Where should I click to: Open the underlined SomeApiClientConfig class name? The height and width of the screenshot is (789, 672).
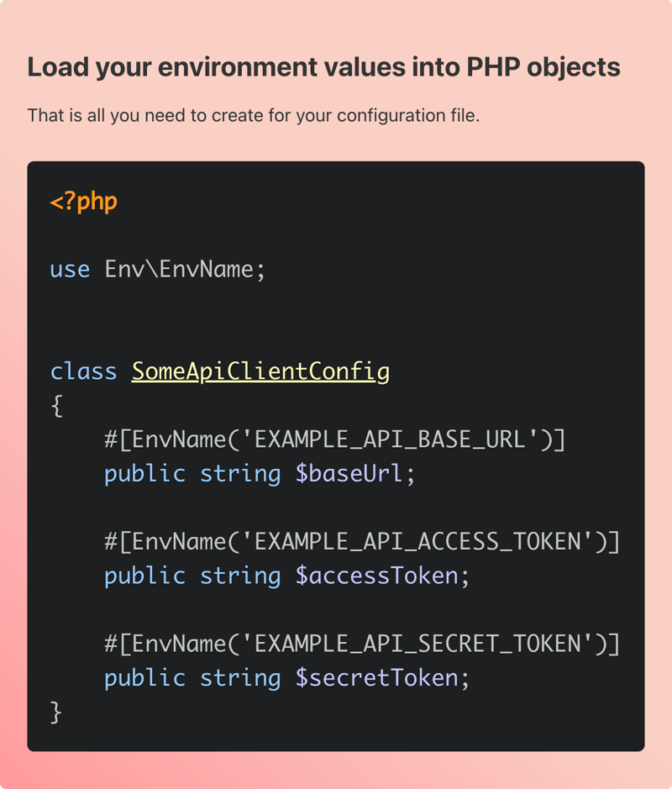click(260, 372)
